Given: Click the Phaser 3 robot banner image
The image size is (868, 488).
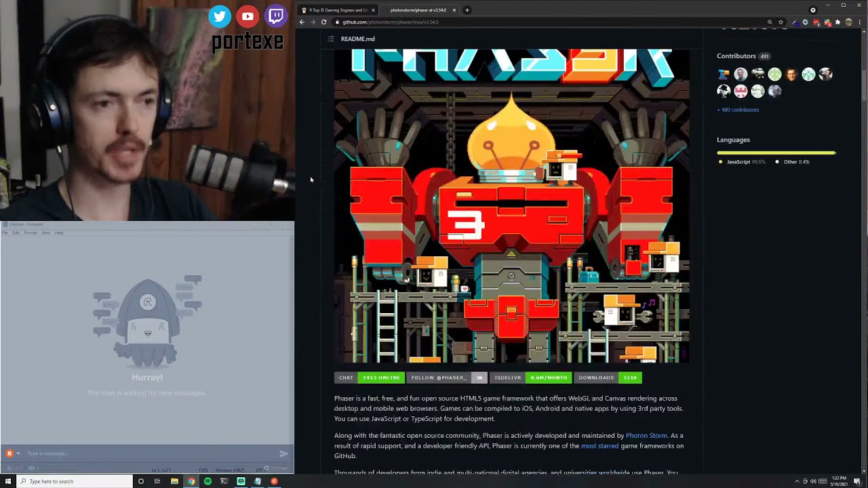Looking at the screenshot, I should click(x=512, y=206).
